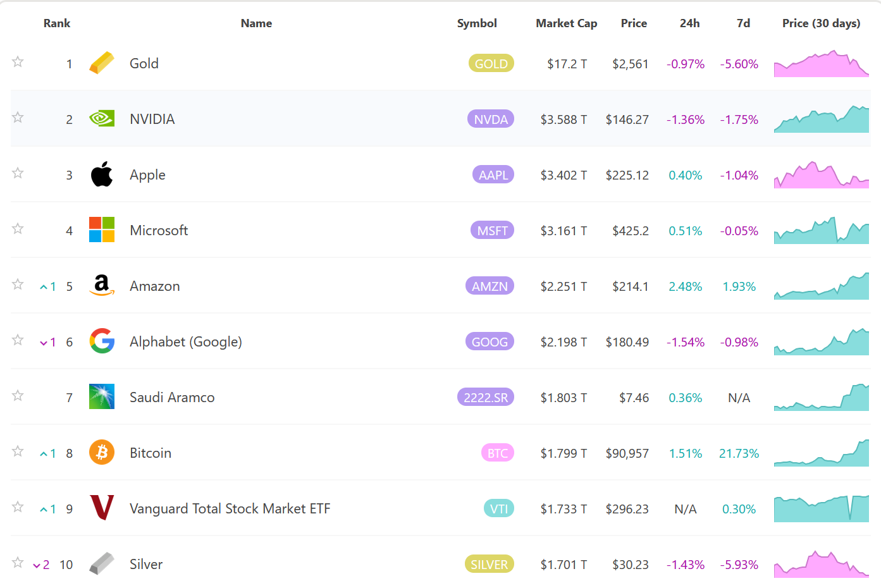Image resolution: width=881 pixels, height=588 pixels.
Task: Click the teal VTI symbol badge
Action: pos(499,508)
